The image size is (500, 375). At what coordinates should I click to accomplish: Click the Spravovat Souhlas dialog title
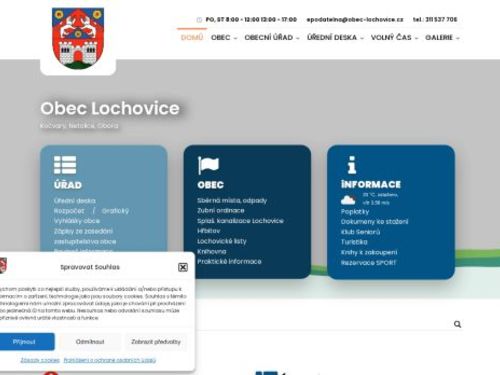[90, 267]
